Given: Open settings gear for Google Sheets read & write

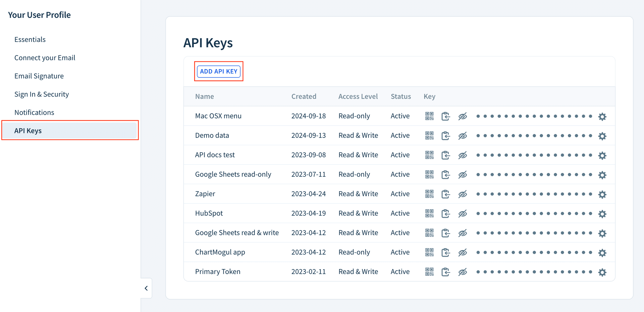Looking at the screenshot, I should [x=602, y=233].
